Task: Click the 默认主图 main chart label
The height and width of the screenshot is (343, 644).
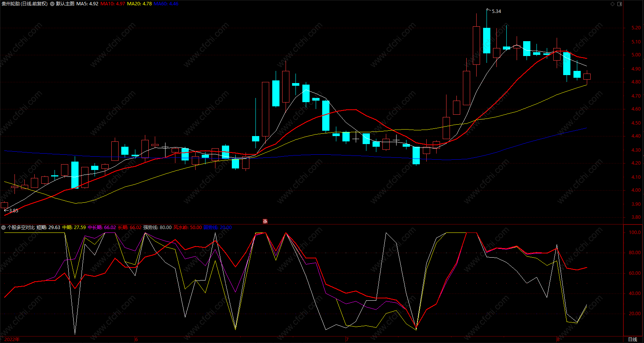Action: coord(65,4)
